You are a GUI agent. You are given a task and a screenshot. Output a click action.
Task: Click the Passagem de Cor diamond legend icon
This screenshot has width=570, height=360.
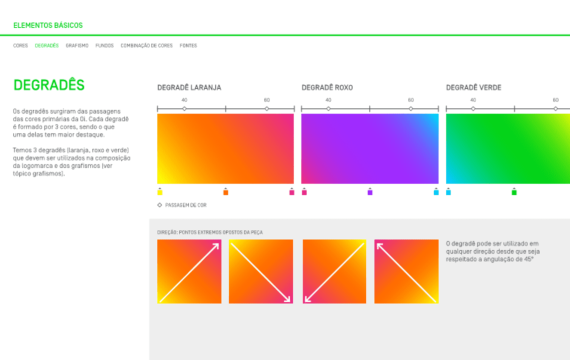pyautogui.click(x=160, y=205)
